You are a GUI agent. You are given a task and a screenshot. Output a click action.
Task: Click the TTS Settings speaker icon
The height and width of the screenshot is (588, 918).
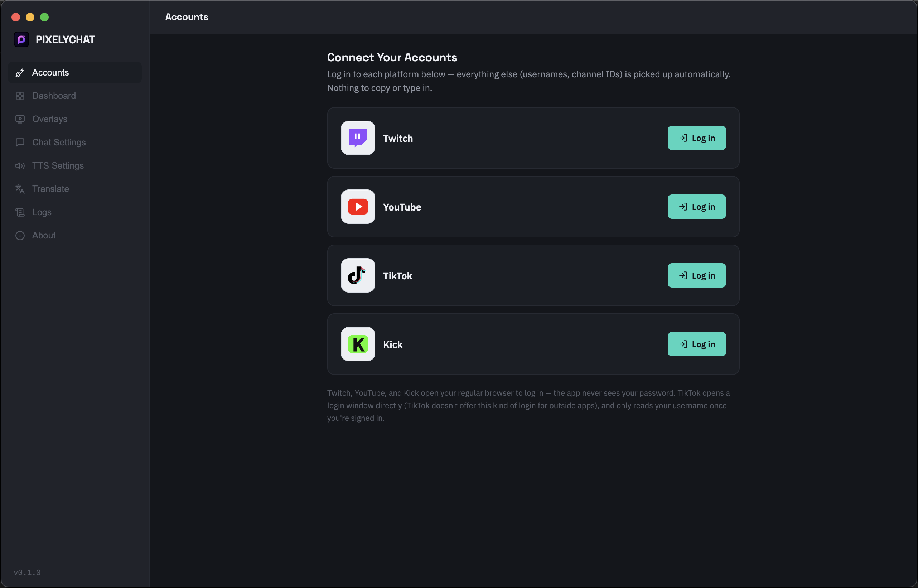point(20,166)
